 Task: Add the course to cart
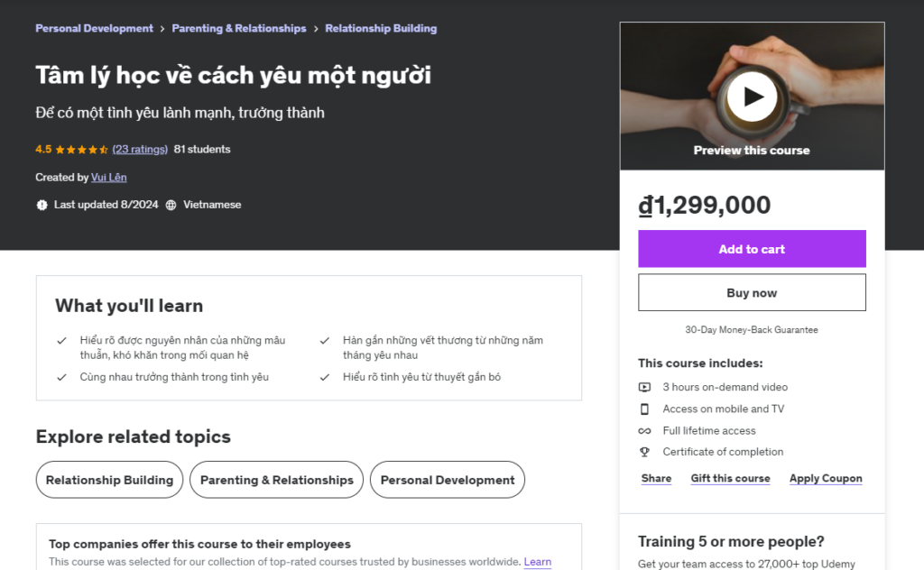coord(752,249)
